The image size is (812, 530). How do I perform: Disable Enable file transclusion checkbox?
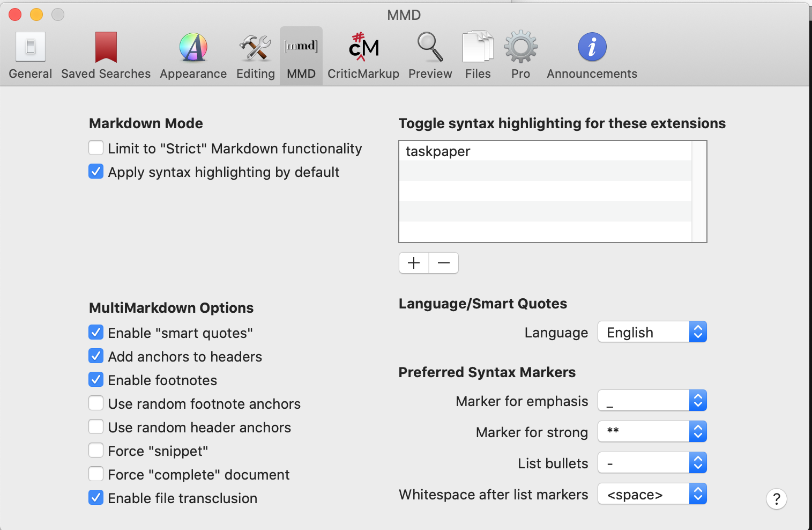tap(96, 498)
